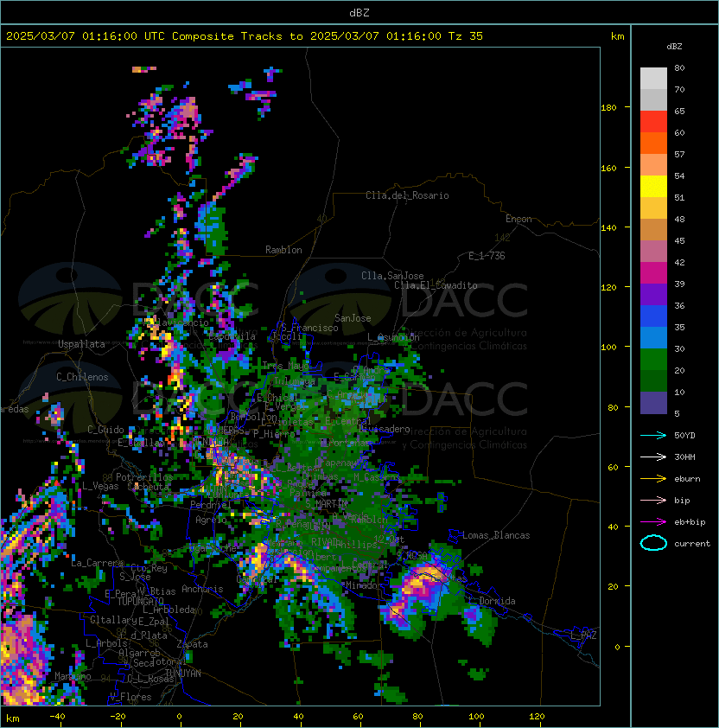The height and width of the screenshot is (728, 719).
Task: Click the 'Clla.El_Cavadito' place label
Action: click(436, 285)
